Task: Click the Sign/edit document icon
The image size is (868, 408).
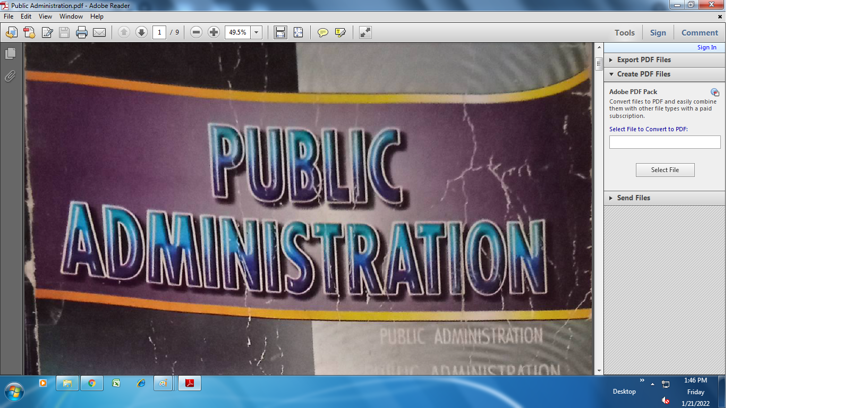Action: (47, 32)
